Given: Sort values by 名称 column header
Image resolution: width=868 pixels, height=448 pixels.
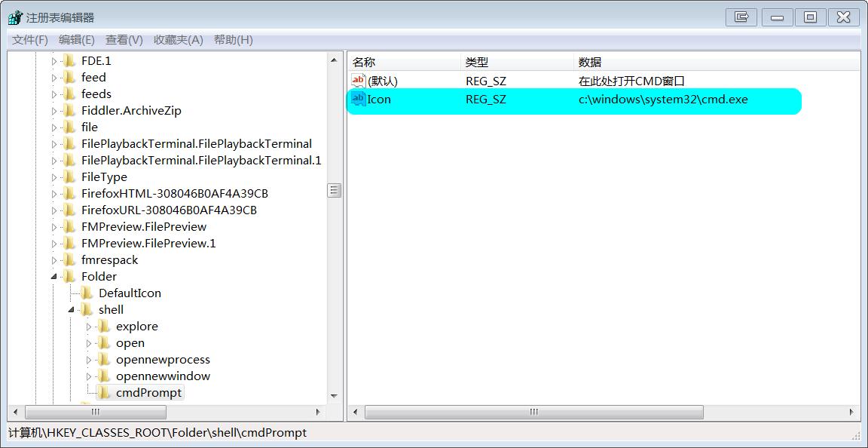Looking at the screenshot, I should (x=405, y=62).
